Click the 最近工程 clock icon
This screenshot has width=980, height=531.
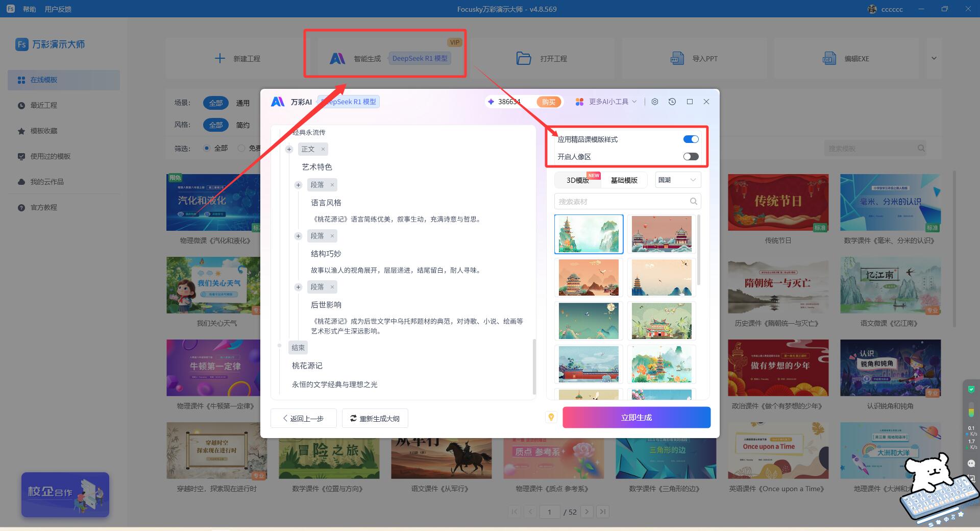click(x=21, y=106)
